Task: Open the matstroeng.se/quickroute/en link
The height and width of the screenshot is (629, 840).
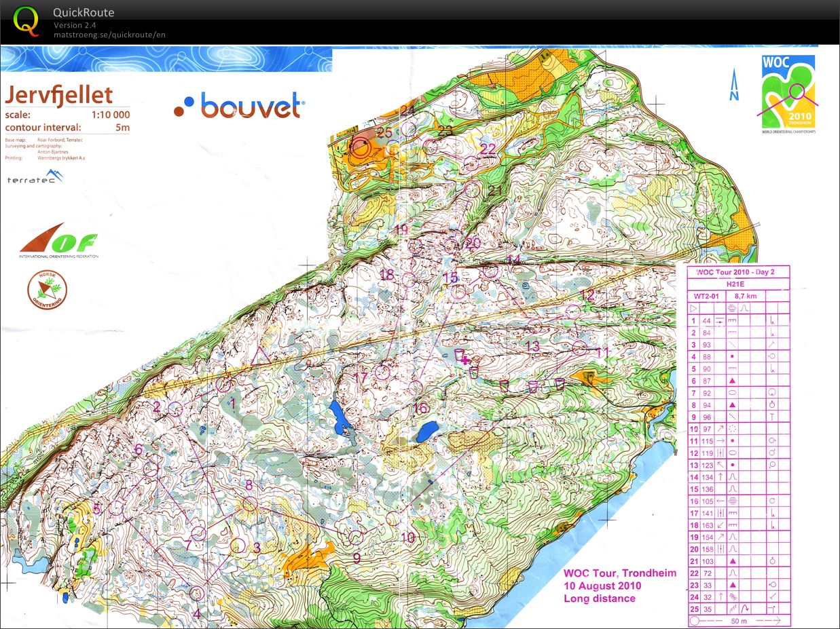Action: 109,35
